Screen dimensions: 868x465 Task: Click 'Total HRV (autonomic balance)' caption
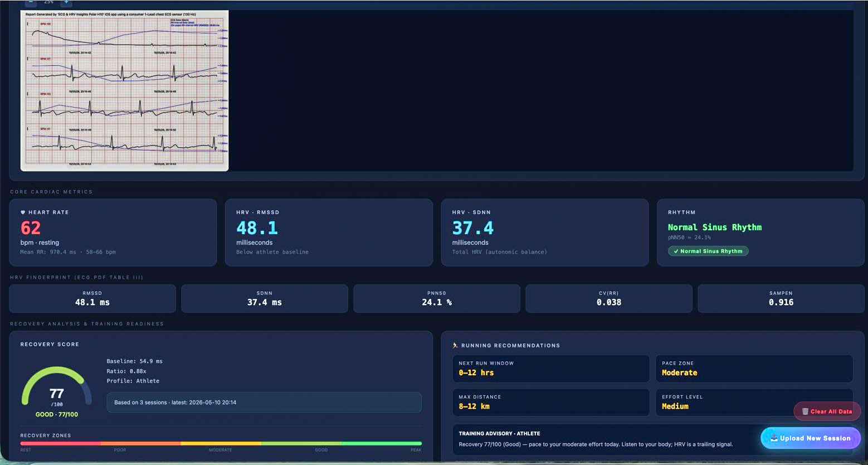coord(500,252)
